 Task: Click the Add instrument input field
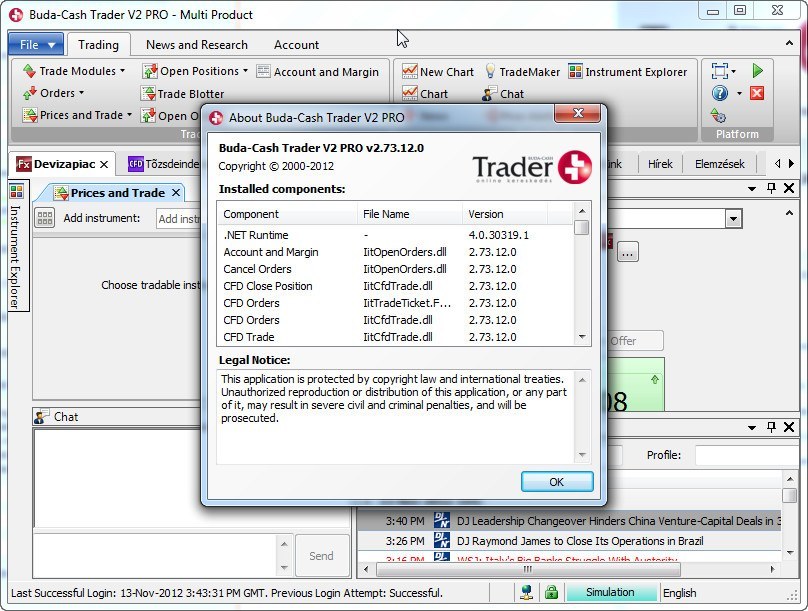point(178,218)
